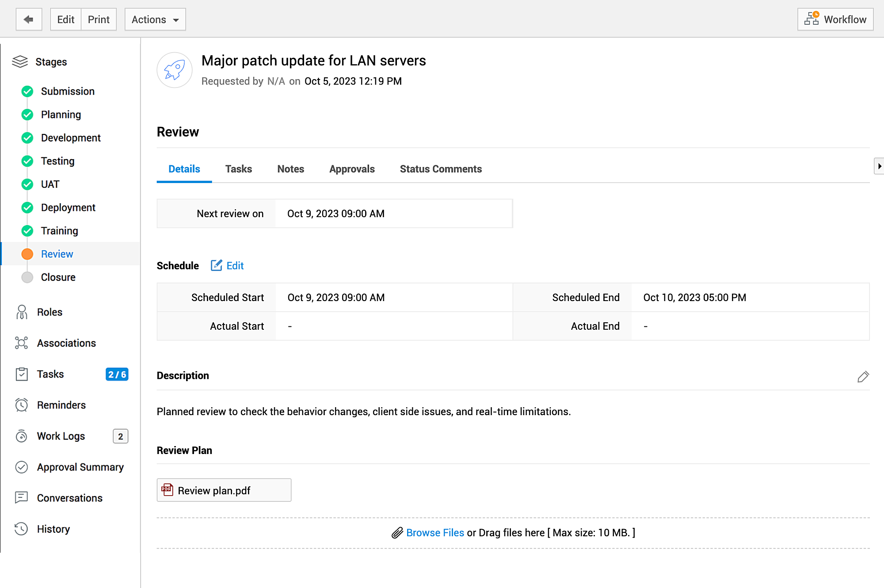Select the Deployment stage

click(x=68, y=207)
